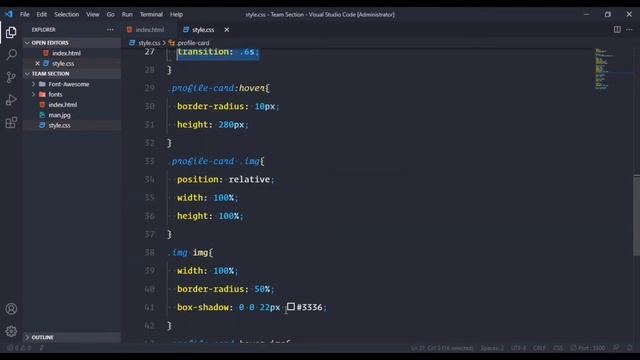Click the UTF-8 encoding status entry
The width and height of the screenshot is (640, 360).
tap(518, 348)
